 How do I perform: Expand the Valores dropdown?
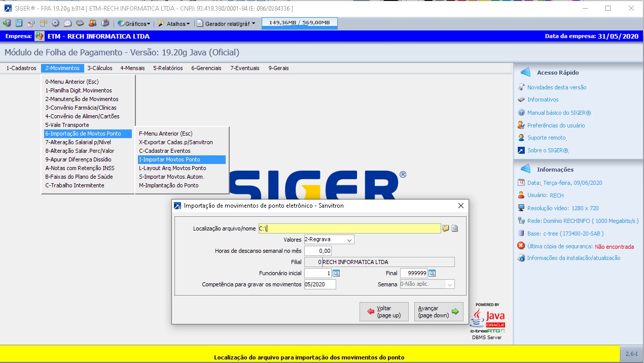(x=349, y=240)
